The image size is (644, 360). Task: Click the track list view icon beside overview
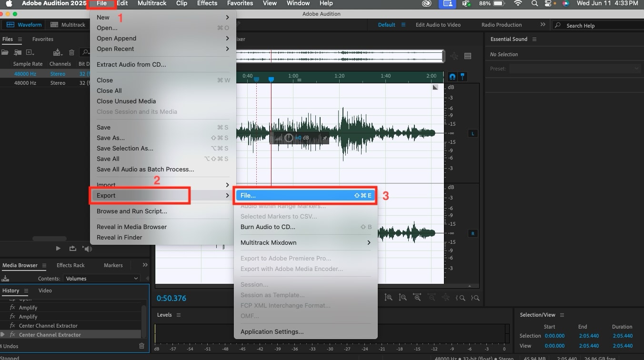468,56
